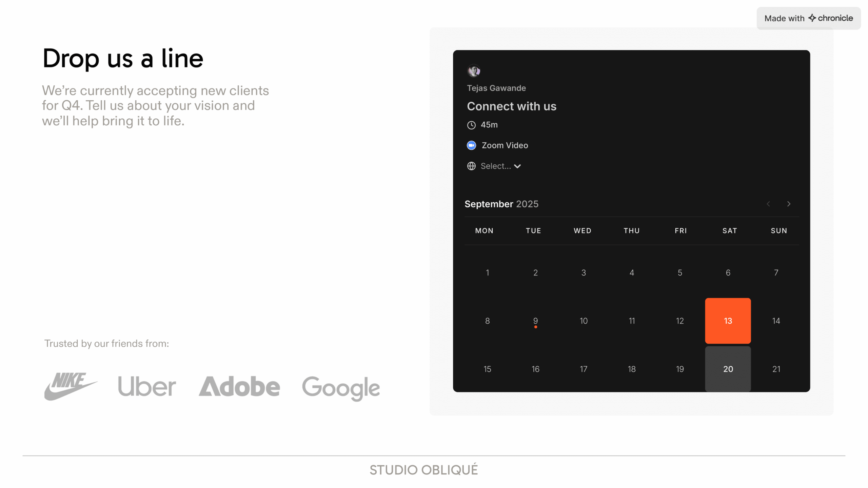This screenshot has width=868, height=488.
Task: Click the September 2025 month heading
Action: (501, 204)
